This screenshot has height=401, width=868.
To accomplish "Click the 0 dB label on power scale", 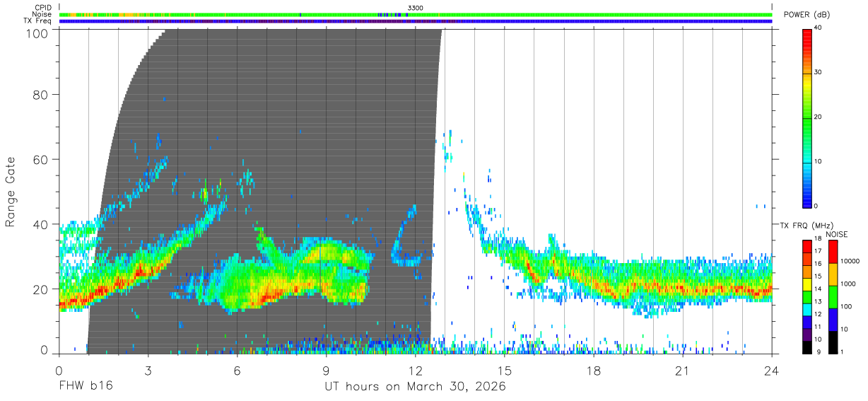I will [816, 207].
